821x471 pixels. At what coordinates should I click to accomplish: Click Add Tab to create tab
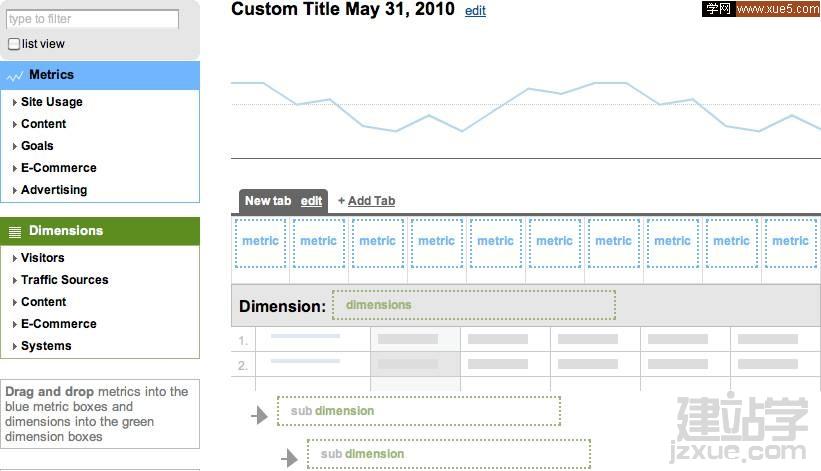(x=370, y=201)
